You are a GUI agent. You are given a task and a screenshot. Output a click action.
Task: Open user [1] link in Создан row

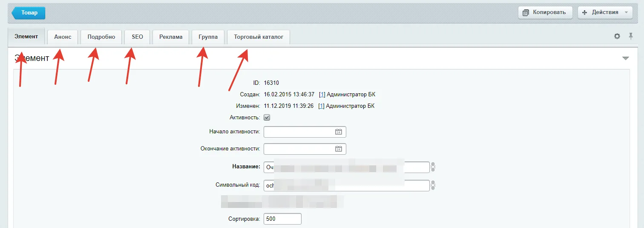point(322,94)
